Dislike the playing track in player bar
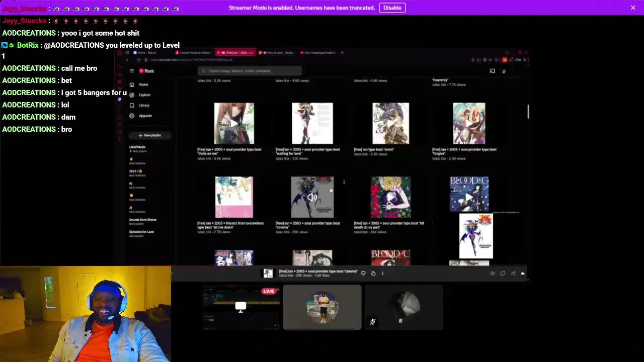The height and width of the screenshot is (362, 644). tap(363, 273)
